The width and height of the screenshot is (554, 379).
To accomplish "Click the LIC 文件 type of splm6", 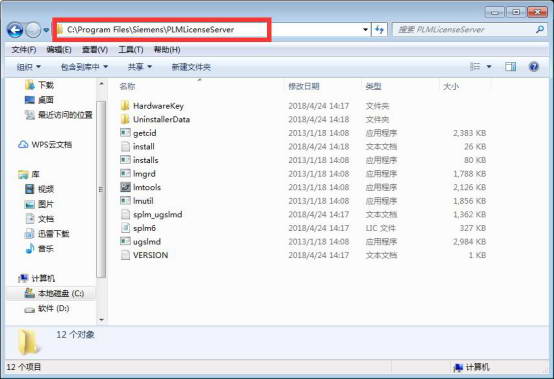I will click(x=380, y=228).
